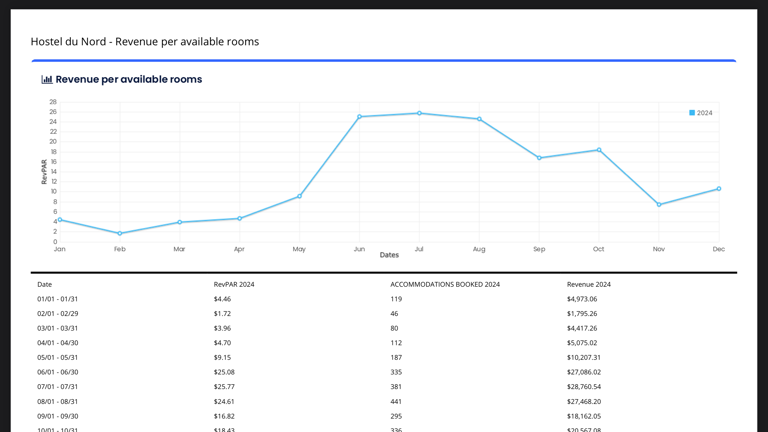Click accommodations booked value 441
Image resolution: width=768 pixels, height=432 pixels.
click(x=396, y=402)
